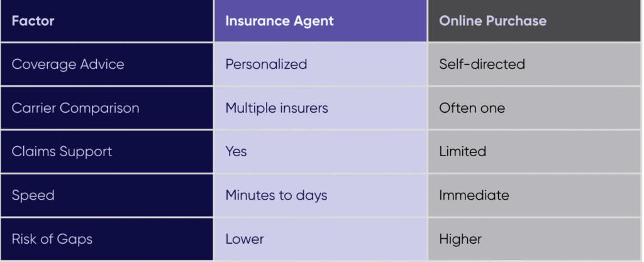Click the word "Purchase" in the header
Viewport: 644px width, 262px height.
tap(518, 21)
